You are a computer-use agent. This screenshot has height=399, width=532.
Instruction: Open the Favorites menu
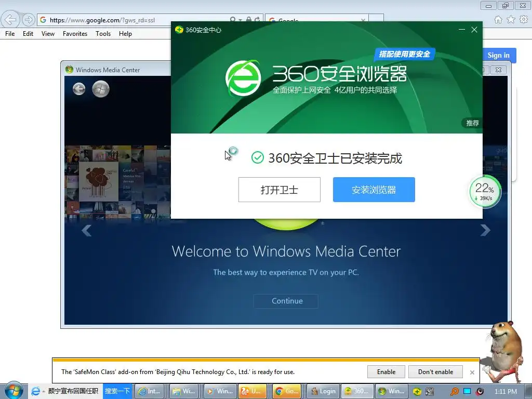coord(75,34)
